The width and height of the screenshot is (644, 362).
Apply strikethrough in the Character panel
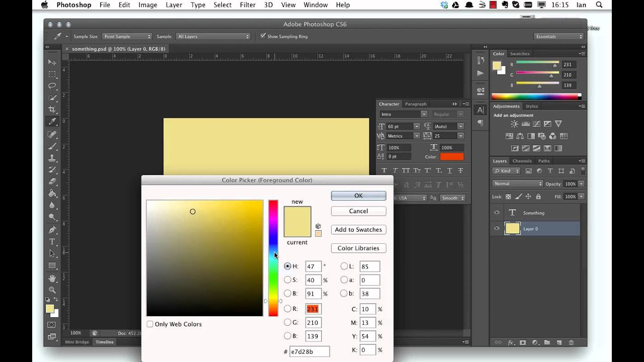point(460,170)
